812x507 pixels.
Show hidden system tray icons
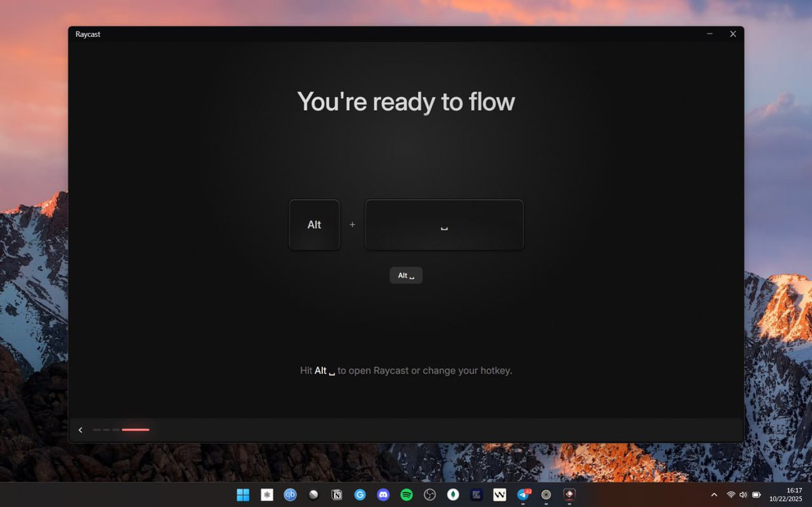coord(714,495)
